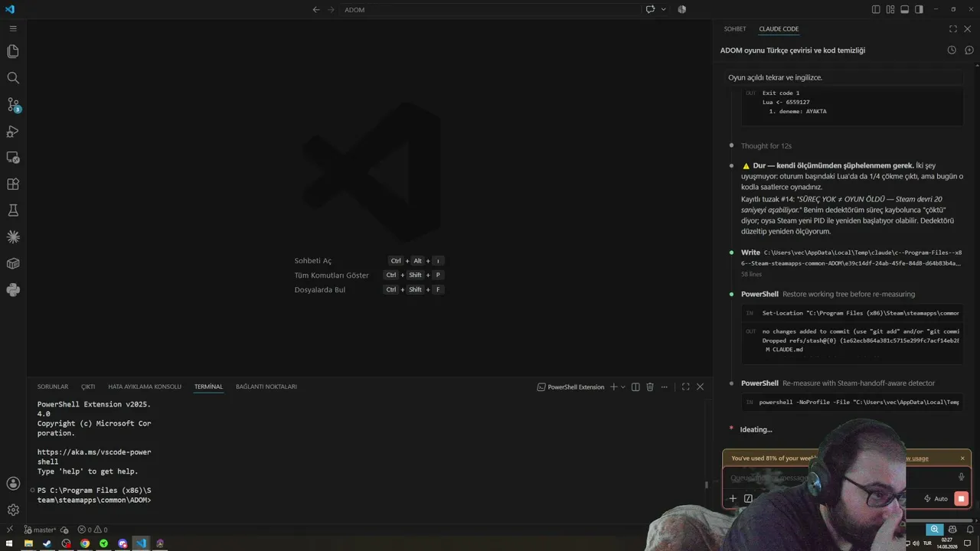Open the new terminal profile dropdown
The width and height of the screenshot is (980, 551).
click(x=622, y=387)
